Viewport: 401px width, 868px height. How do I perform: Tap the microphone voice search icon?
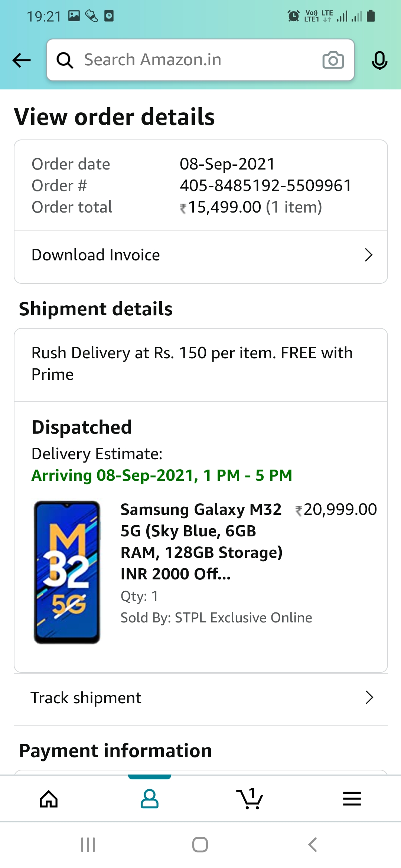click(379, 60)
